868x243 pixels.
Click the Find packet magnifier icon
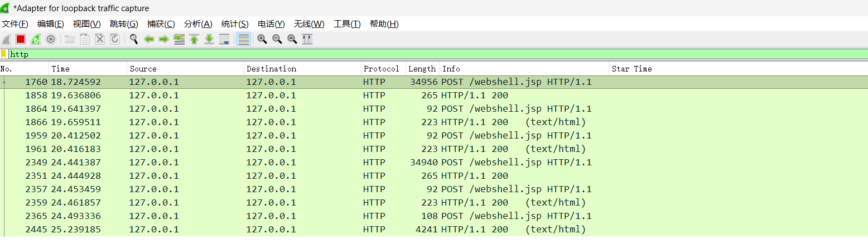[134, 39]
